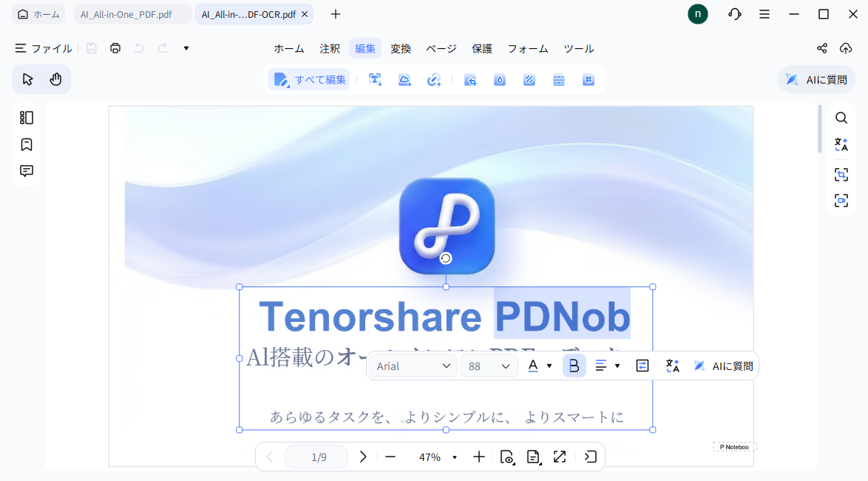Open the thumbnails panel icon
This screenshot has height=481, width=868.
27,118
